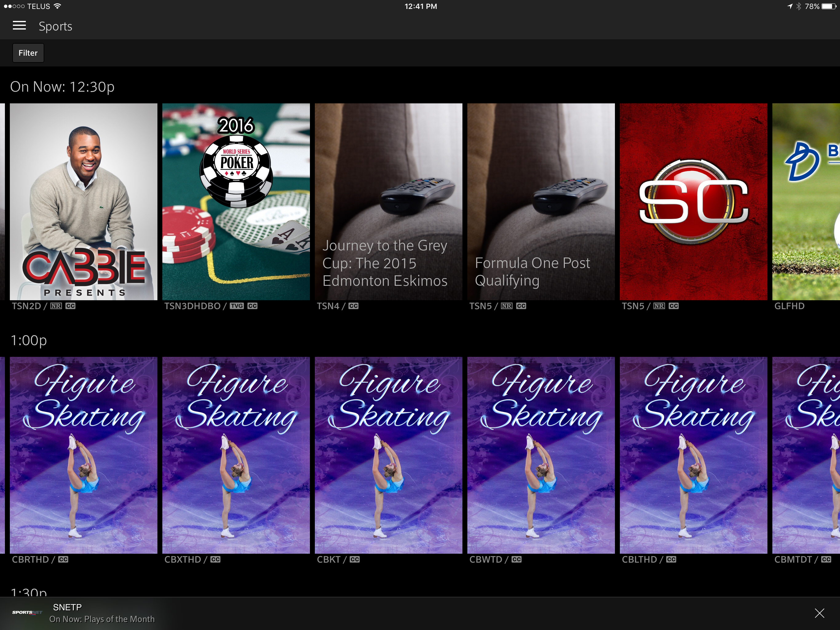Tap the TSN5 label under the SC card
Image resolution: width=840 pixels, height=630 pixels.
click(633, 306)
